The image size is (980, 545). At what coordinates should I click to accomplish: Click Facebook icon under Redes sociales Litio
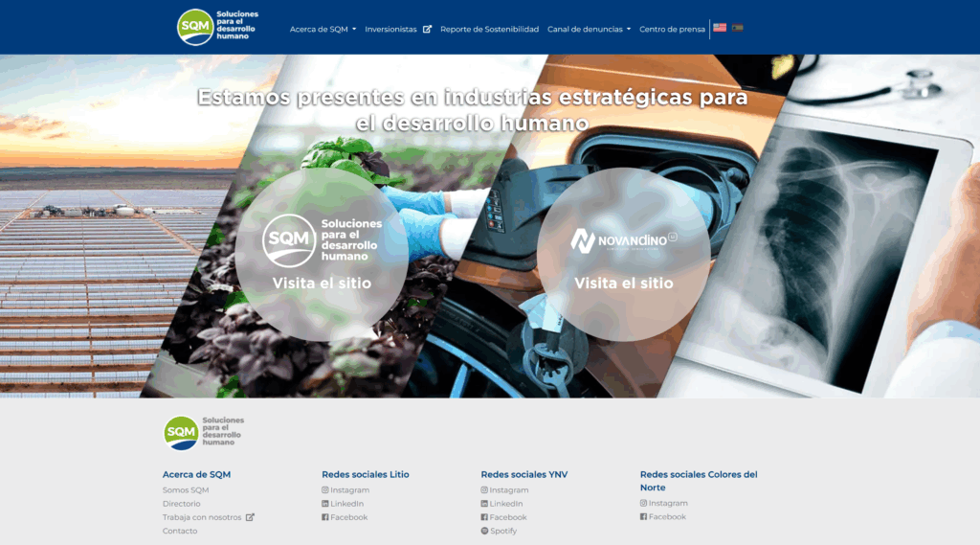tap(325, 517)
